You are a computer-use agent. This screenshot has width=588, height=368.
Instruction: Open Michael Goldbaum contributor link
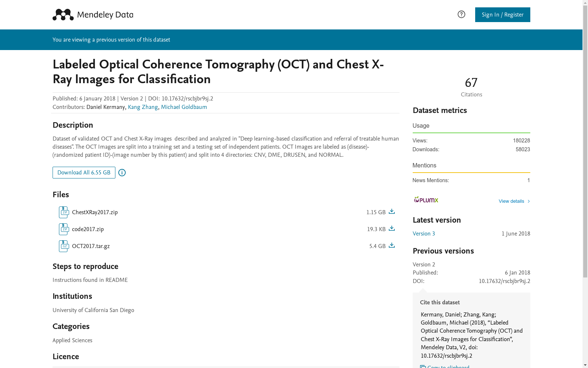click(x=184, y=107)
